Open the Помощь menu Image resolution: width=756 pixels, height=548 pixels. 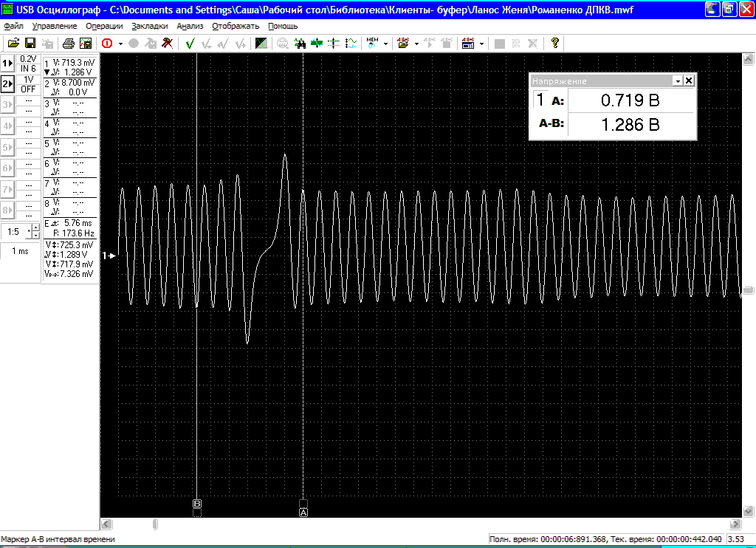click(283, 26)
